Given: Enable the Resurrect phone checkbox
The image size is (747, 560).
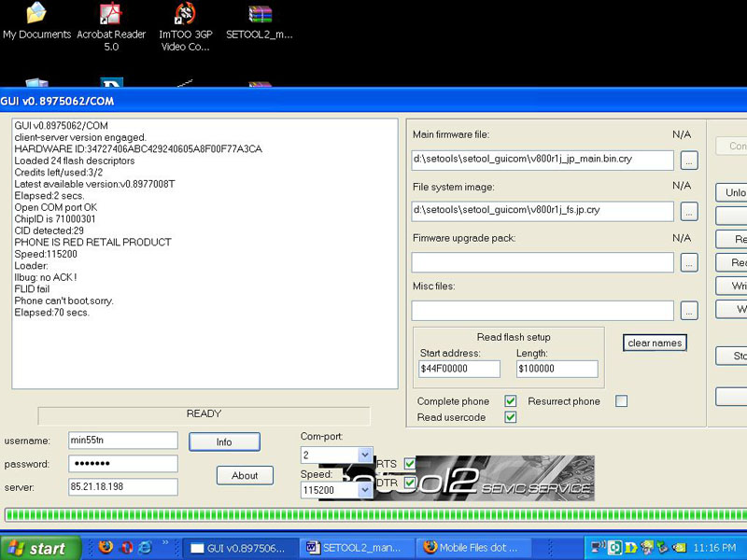Looking at the screenshot, I should [x=621, y=401].
